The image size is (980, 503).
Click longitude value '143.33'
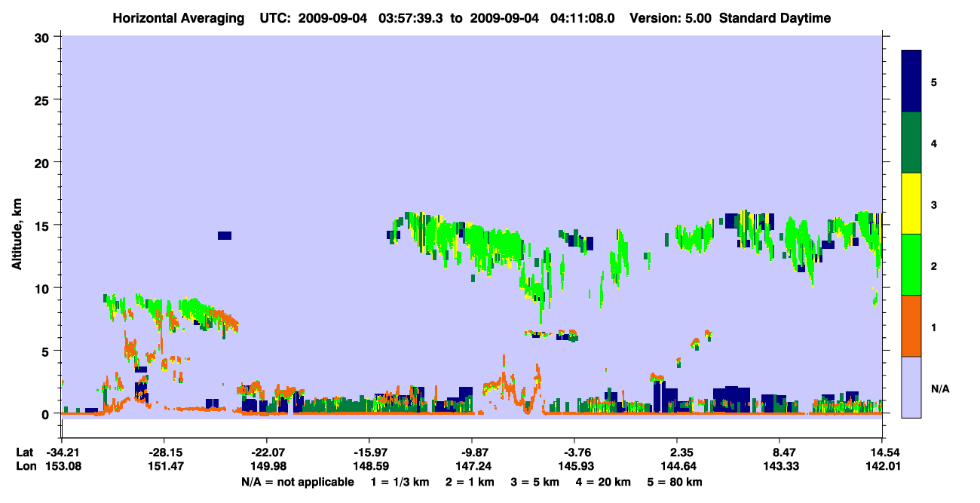pos(779,466)
